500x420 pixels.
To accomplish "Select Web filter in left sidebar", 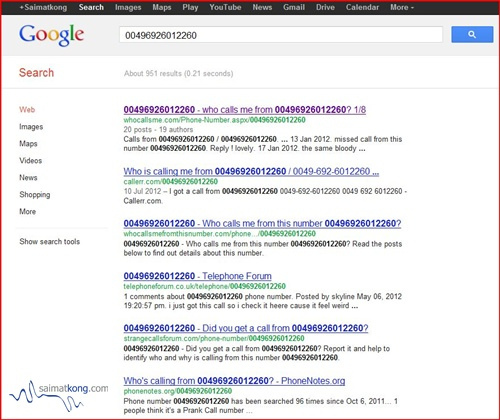I will (27, 110).
